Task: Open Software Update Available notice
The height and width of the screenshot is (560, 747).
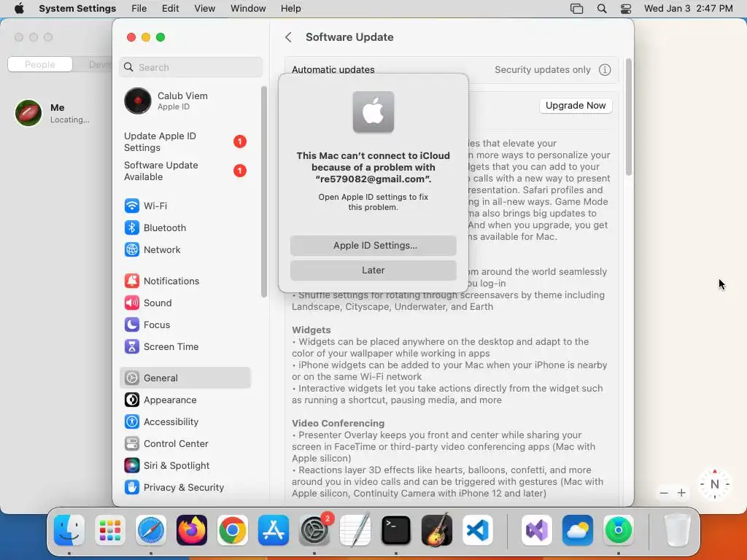Action: (185, 171)
